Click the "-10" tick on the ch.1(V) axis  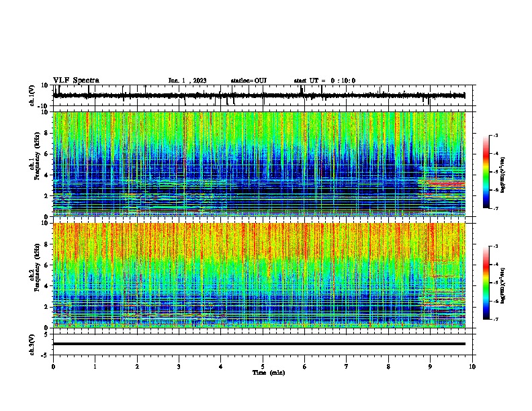(x=43, y=106)
